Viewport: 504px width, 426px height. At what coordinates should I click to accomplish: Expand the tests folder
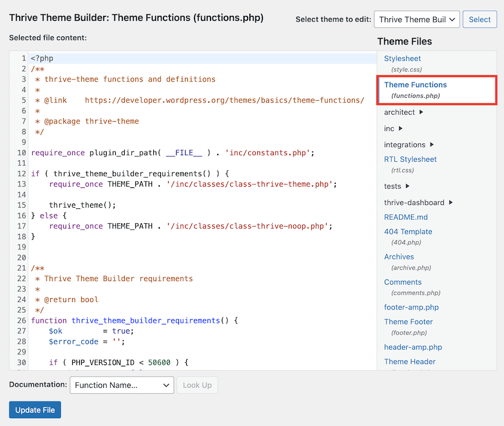397,186
